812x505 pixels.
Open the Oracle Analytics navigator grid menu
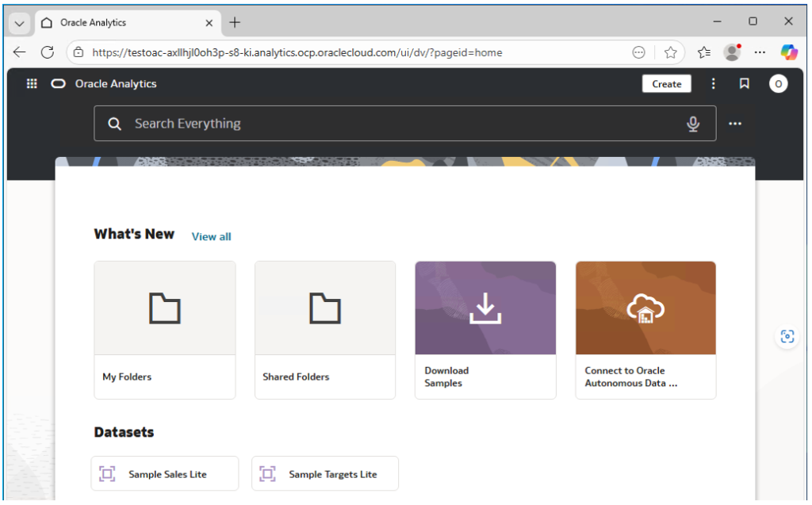tap(32, 84)
